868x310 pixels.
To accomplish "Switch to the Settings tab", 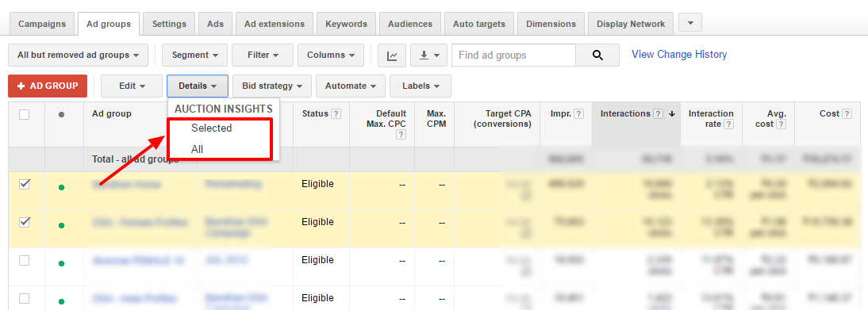I will pyautogui.click(x=169, y=25).
